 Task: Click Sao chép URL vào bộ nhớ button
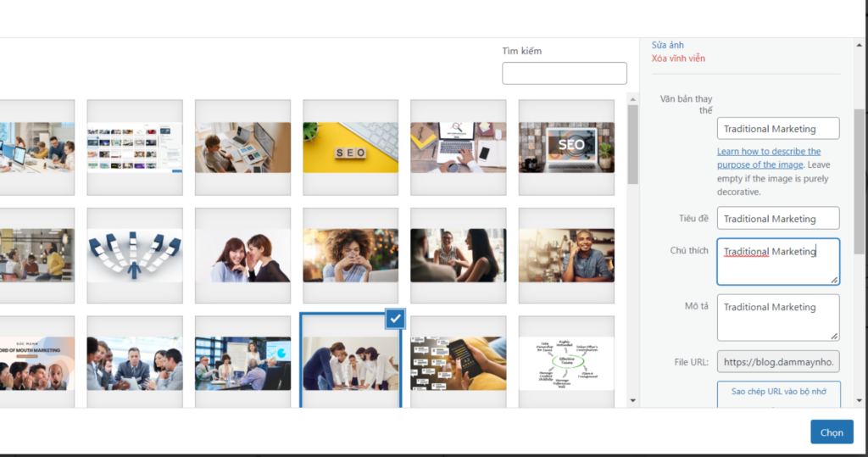[778, 394]
